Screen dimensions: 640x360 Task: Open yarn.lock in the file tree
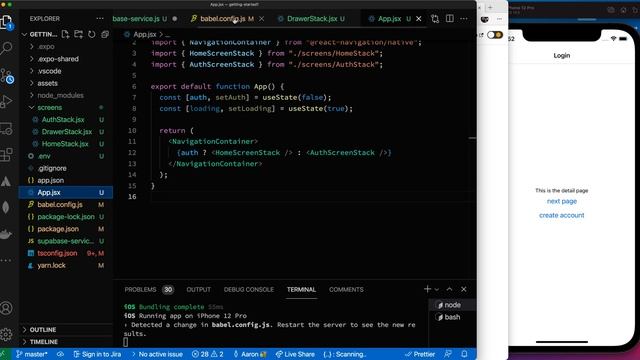point(51,266)
